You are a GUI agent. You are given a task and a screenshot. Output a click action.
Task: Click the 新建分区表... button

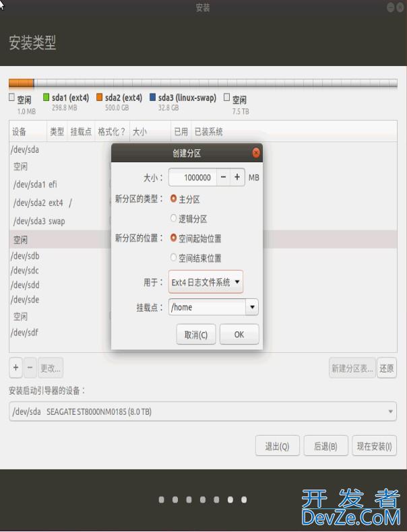point(352,368)
